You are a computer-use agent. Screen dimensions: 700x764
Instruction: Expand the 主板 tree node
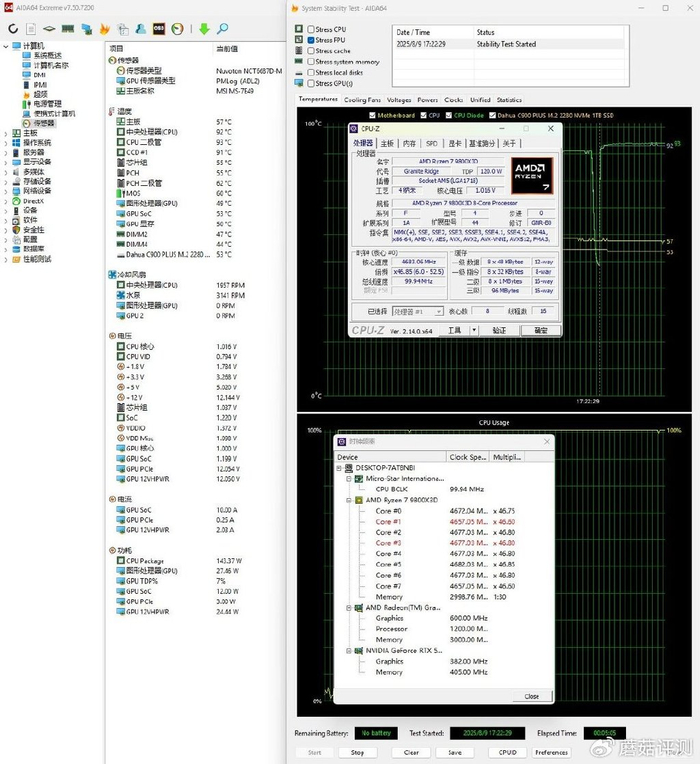tap(6, 133)
